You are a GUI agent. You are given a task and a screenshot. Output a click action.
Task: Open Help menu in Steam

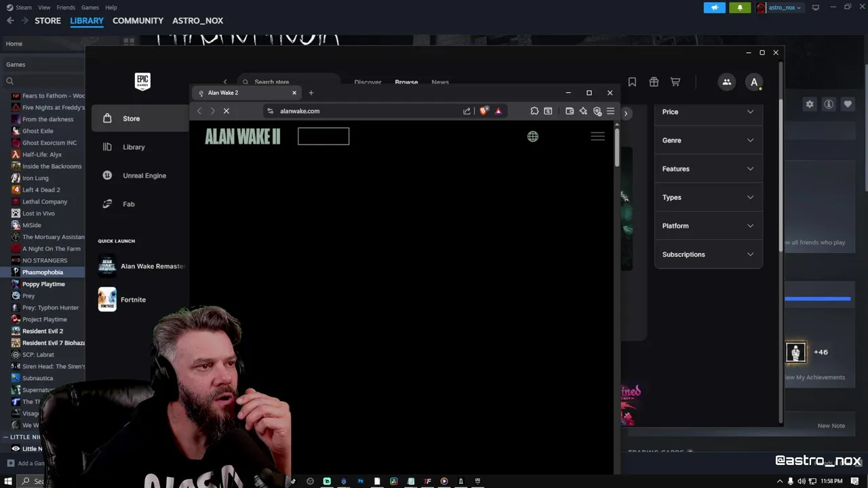click(111, 7)
